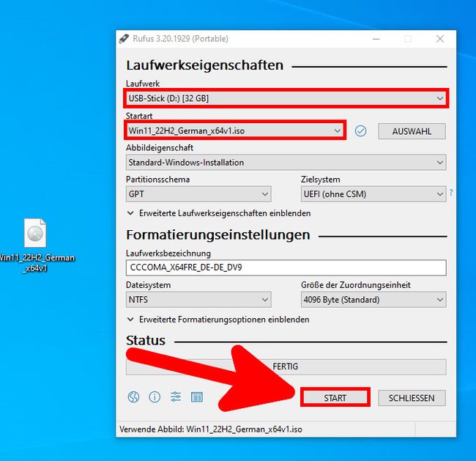Open the Startart ISO dropdown
This screenshot has width=476, height=461.
(x=235, y=130)
